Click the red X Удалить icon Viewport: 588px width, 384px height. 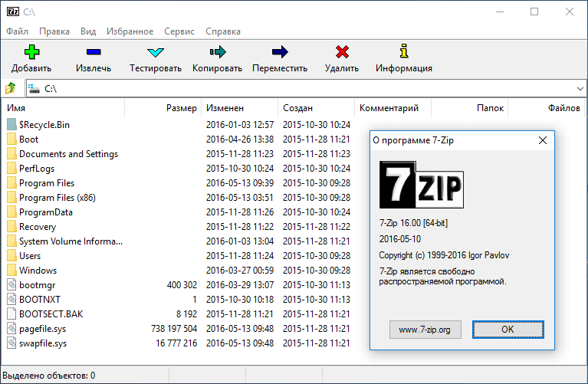[x=342, y=52]
